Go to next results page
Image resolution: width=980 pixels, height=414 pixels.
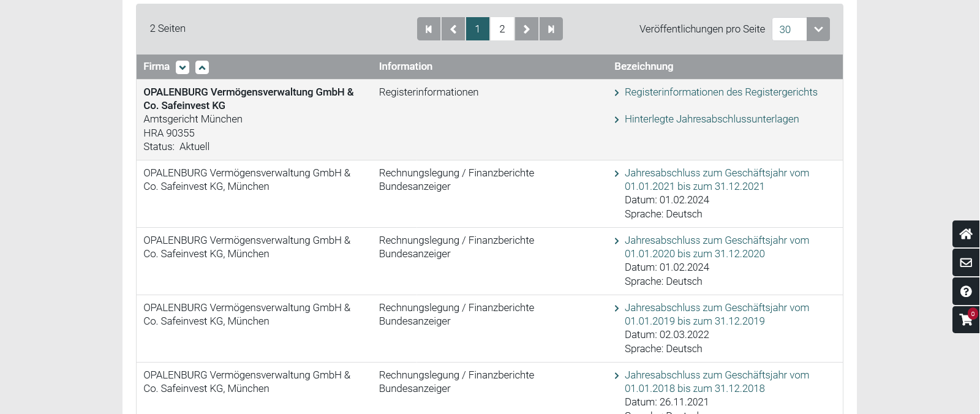(x=527, y=29)
